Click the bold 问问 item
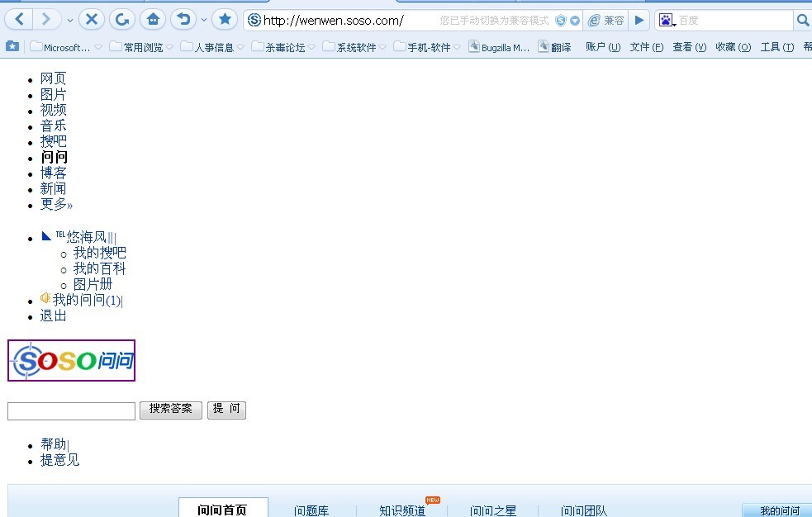 [x=55, y=157]
